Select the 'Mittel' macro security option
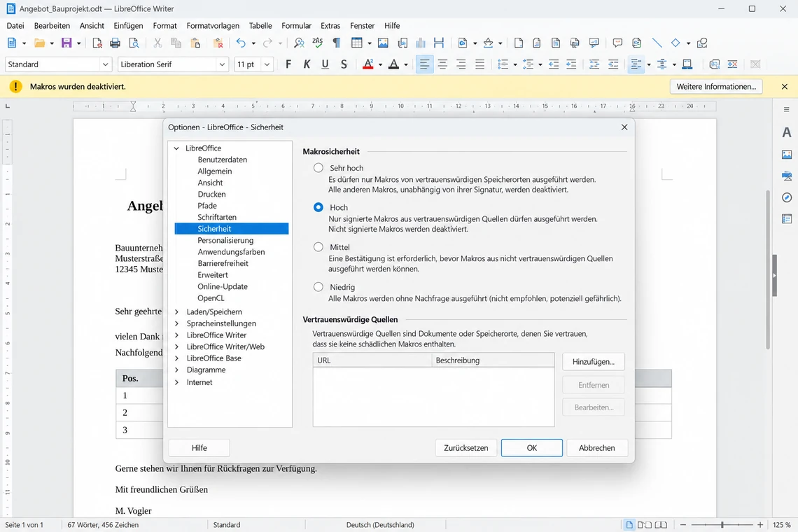798x532 pixels. click(x=318, y=247)
